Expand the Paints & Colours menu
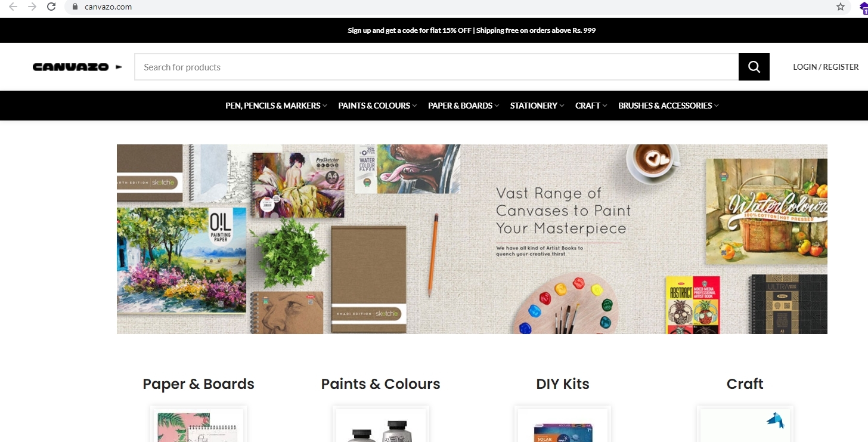The image size is (868, 442). pos(377,106)
